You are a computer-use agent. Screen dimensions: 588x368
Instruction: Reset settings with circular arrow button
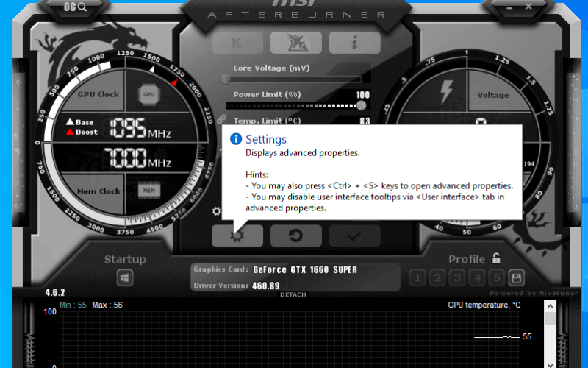tap(296, 236)
